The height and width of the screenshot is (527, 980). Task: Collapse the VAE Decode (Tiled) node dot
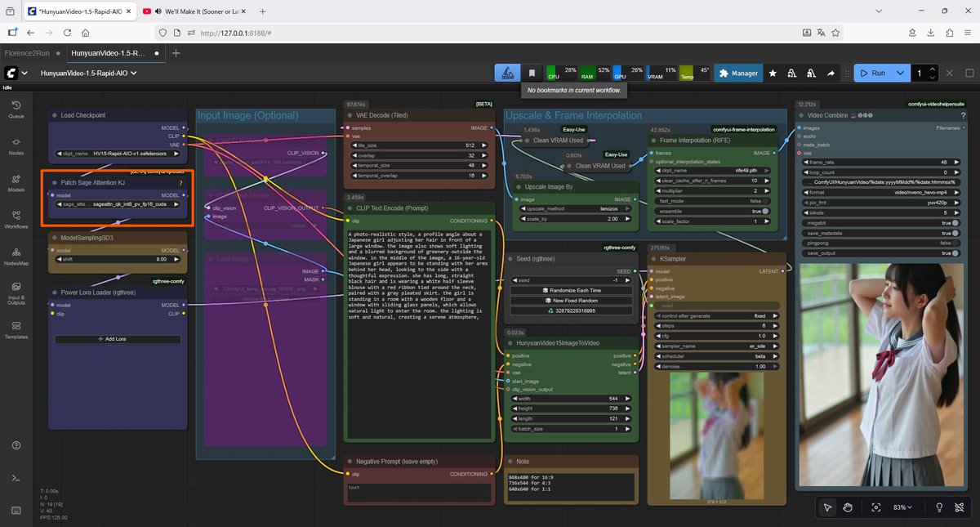[350, 115]
